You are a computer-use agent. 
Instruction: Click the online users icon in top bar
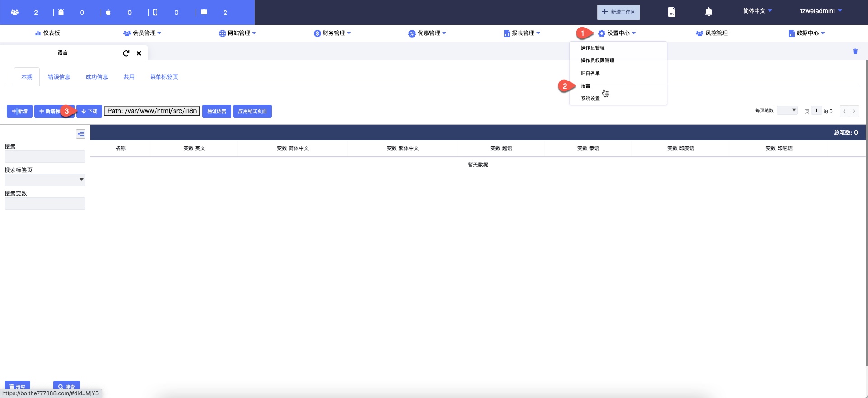point(14,12)
